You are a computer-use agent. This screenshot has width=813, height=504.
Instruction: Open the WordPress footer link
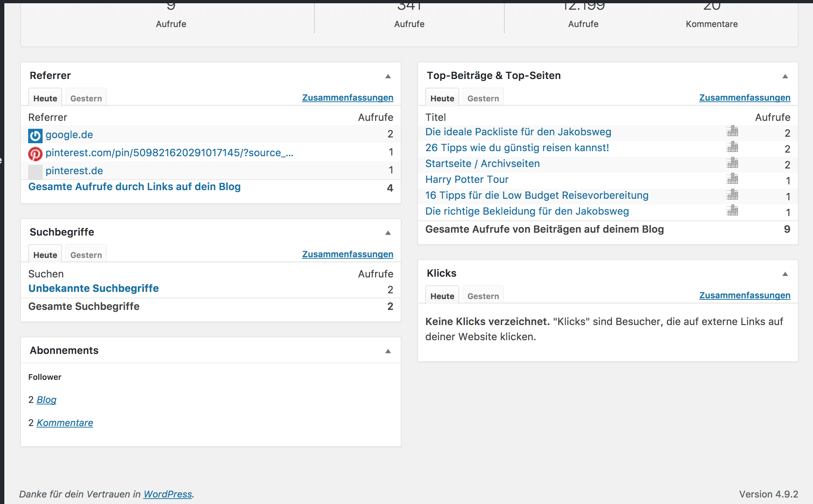[168, 494]
